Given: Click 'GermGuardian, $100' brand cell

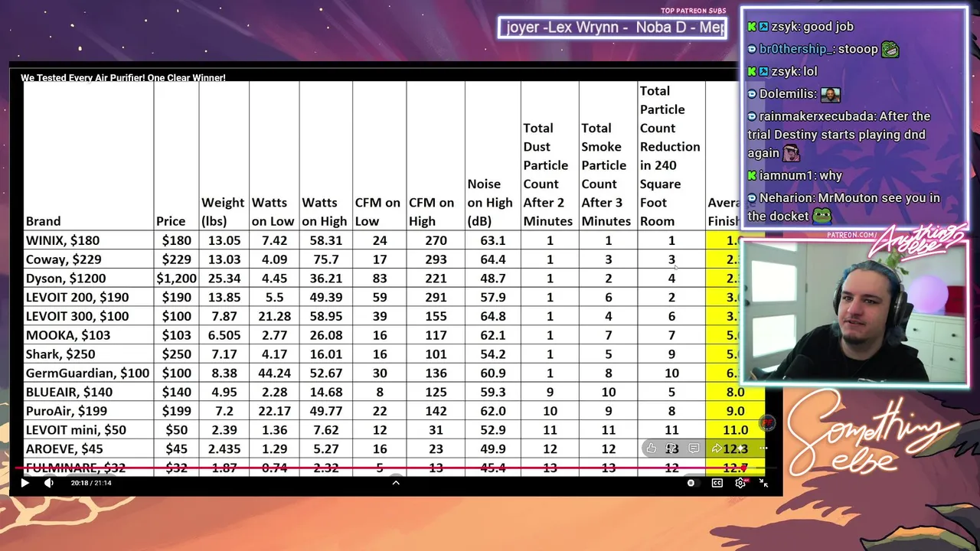Looking at the screenshot, I should tap(88, 373).
